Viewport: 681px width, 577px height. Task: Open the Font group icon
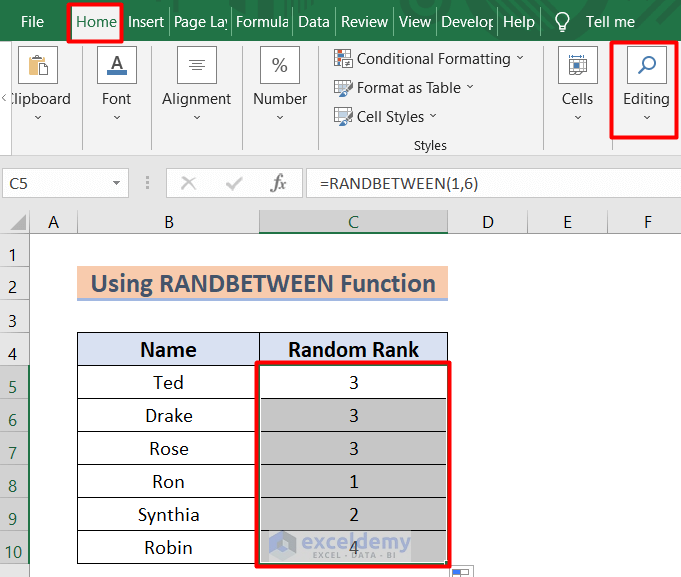117,65
